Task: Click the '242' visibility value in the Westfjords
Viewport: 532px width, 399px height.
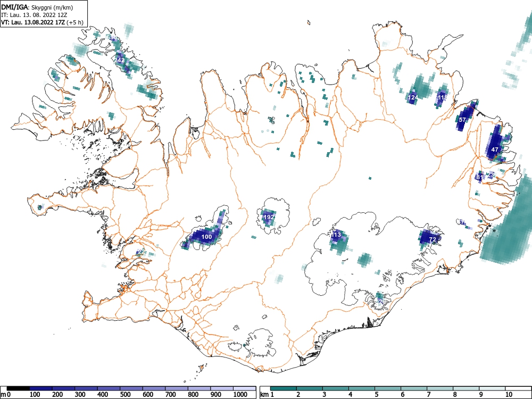Action: (x=120, y=61)
